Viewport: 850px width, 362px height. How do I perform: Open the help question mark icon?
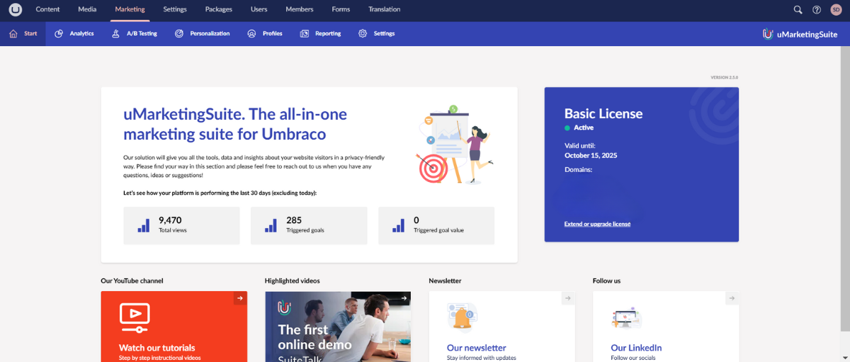coord(816,10)
